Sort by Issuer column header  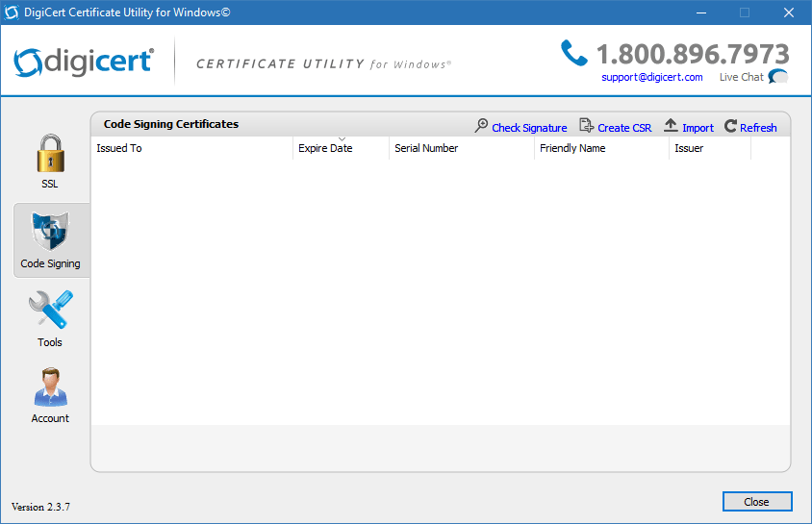[709, 148]
